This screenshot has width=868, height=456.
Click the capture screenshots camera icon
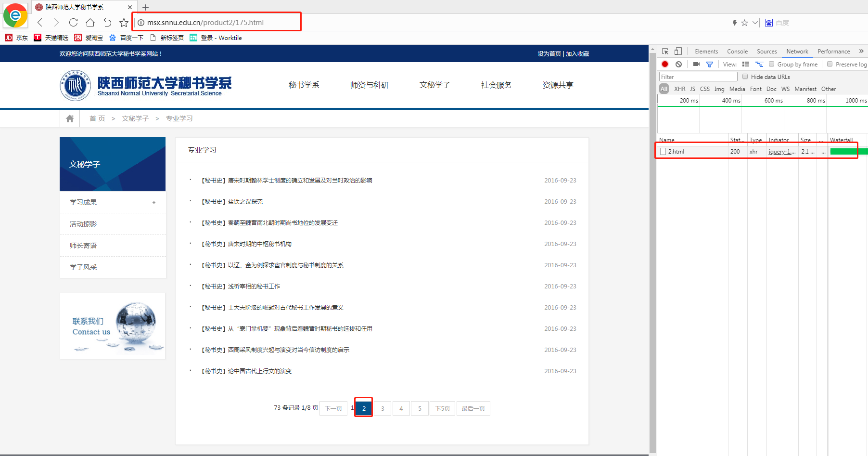pyautogui.click(x=696, y=64)
